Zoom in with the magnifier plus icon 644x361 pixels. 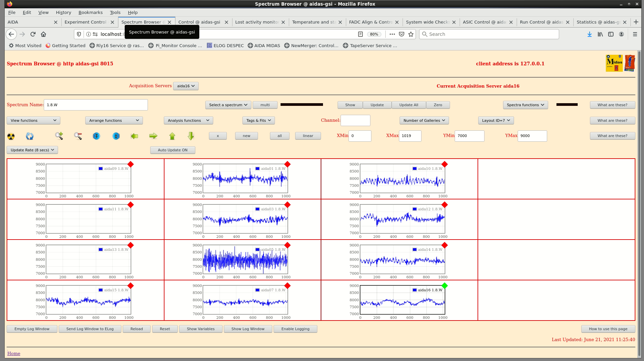tap(59, 136)
